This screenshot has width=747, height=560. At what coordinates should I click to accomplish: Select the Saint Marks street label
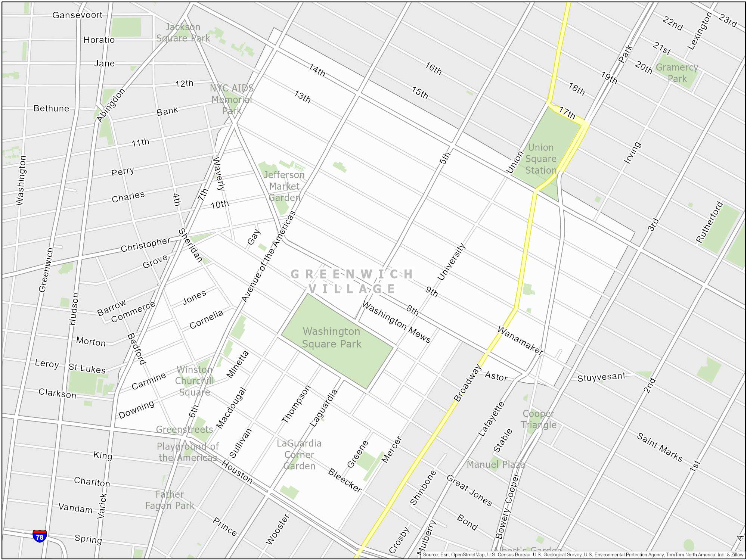point(660,447)
